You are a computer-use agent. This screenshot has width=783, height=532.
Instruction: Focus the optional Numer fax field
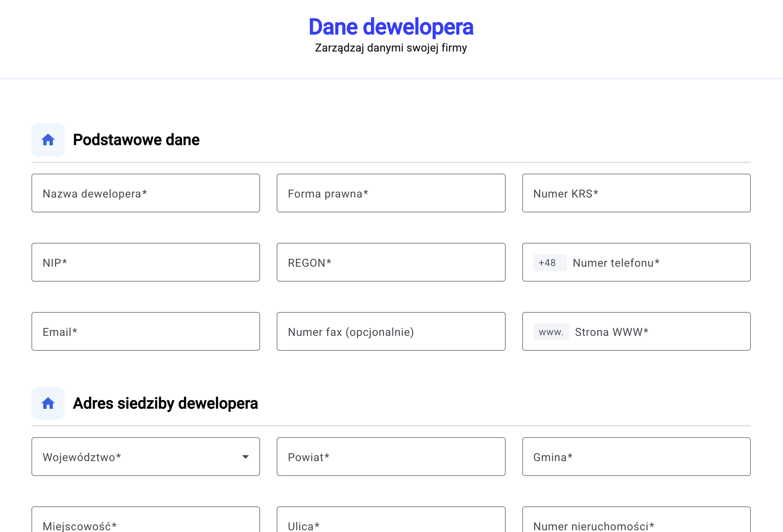coord(391,331)
